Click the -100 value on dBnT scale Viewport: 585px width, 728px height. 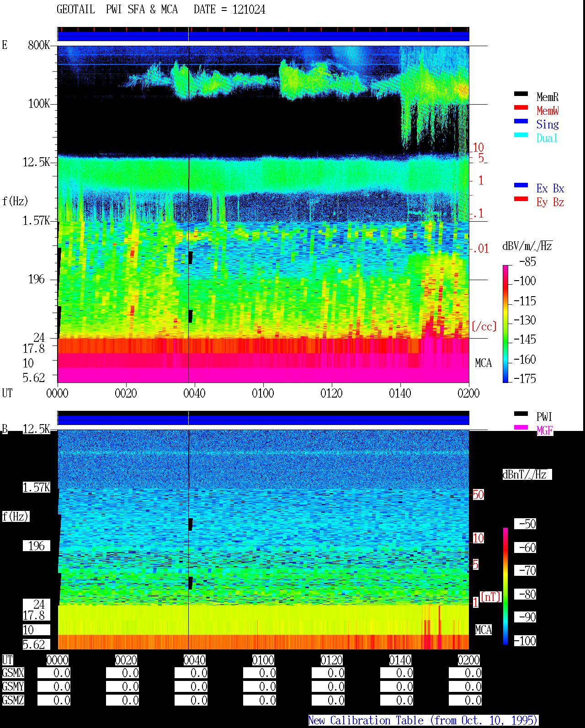point(525,641)
